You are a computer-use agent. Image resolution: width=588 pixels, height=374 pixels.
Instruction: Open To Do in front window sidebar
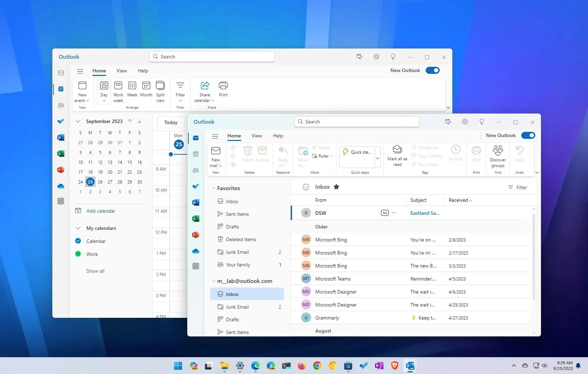point(196,186)
